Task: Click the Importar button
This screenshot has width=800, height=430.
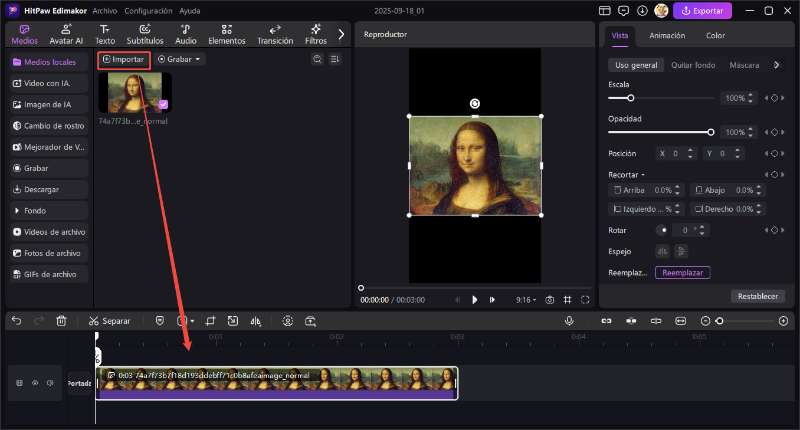Action: click(x=124, y=60)
